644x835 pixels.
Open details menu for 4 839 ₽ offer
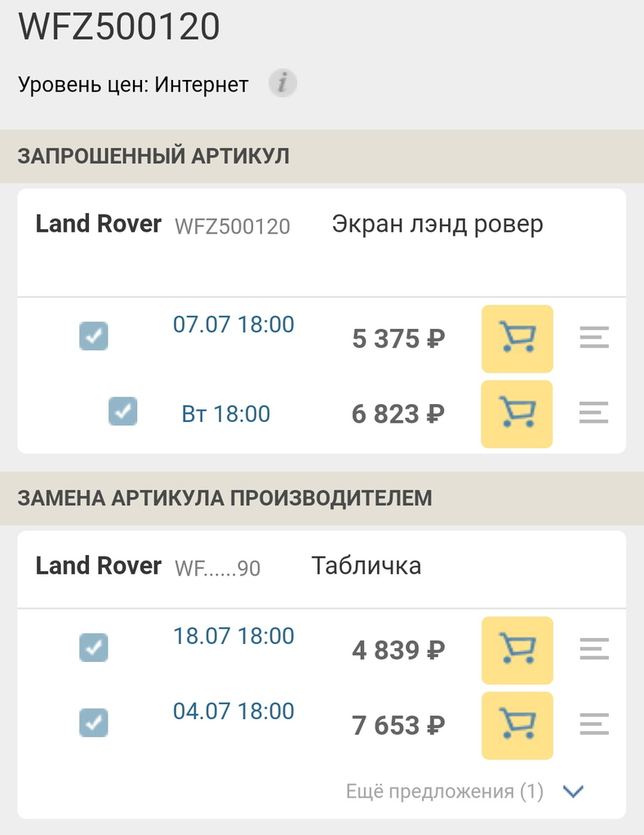[594, 649]
